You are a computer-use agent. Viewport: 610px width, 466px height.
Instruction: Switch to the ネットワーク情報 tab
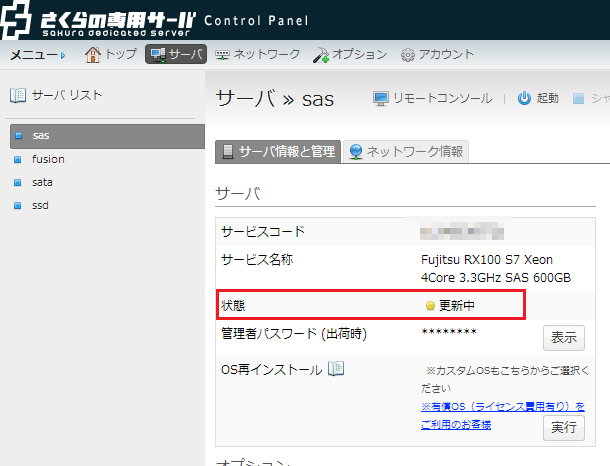pyautogui.click(x=405, y=152)
